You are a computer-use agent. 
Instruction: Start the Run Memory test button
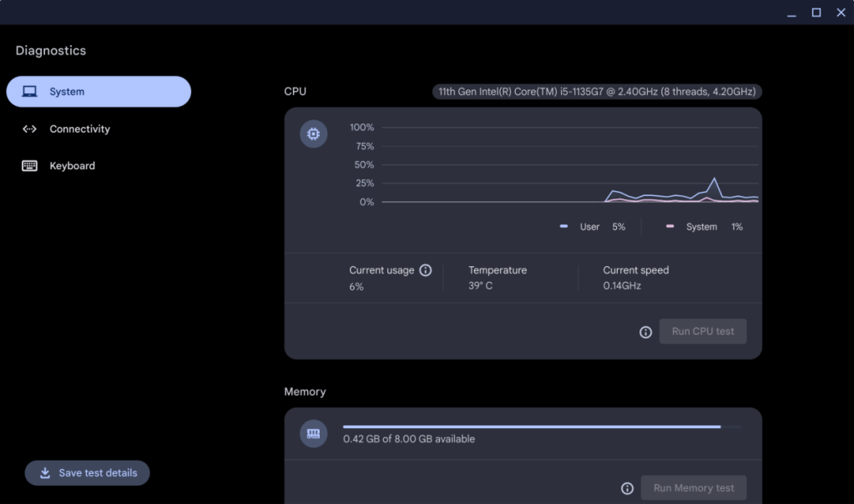tap(694, 488)
